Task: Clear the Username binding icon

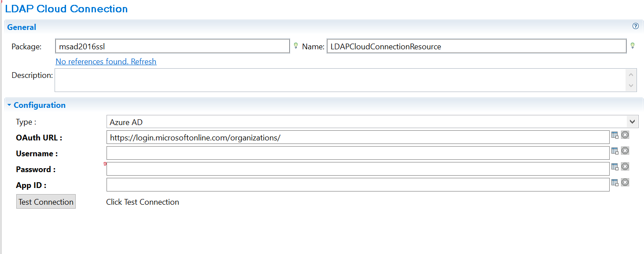Action: tap(625, 151)
